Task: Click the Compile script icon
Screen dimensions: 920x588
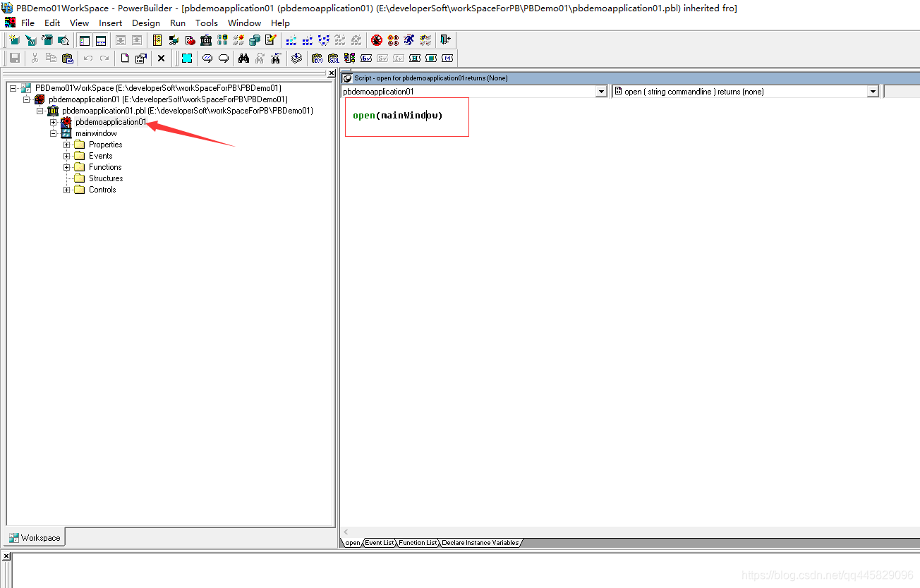Action: pyautogui.click(x=297, y=58)
